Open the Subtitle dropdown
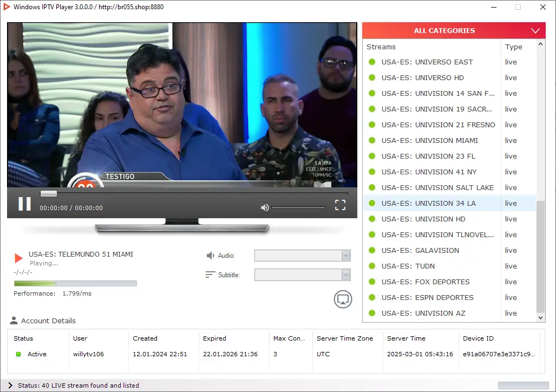 click(303, 275)
